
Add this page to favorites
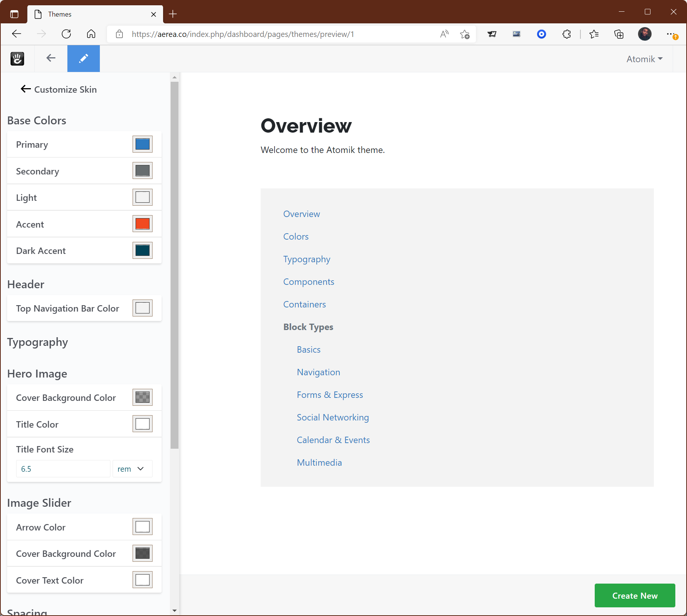point(465,34)
